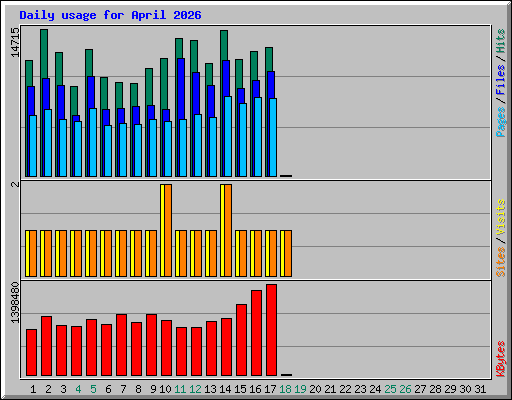The image size is (512, 400).
Task: Click day label 26 on the x-axis
Action: pyautogui.click(x=405, y=389)
